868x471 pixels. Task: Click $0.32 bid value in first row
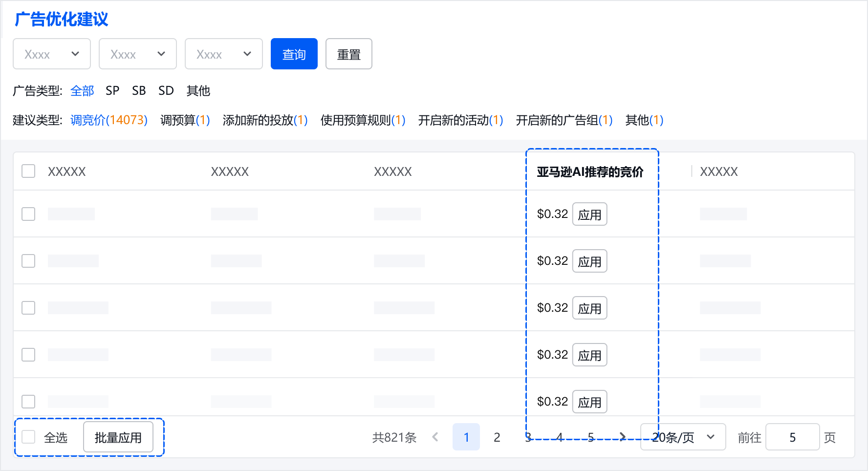552,214
